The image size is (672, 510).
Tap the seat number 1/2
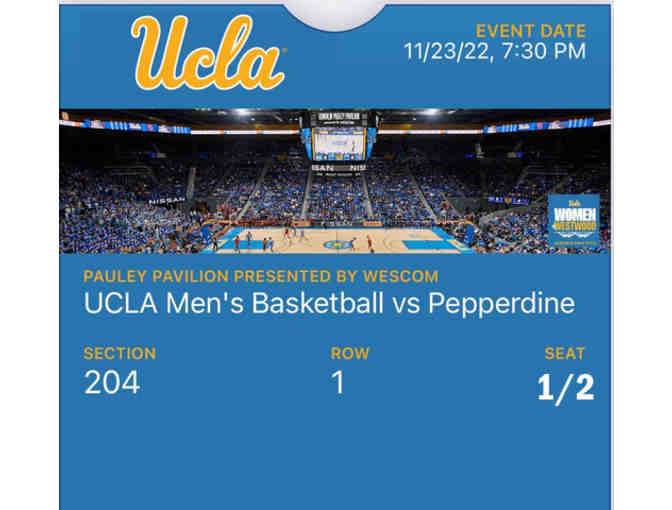click(x=565, y=388)
